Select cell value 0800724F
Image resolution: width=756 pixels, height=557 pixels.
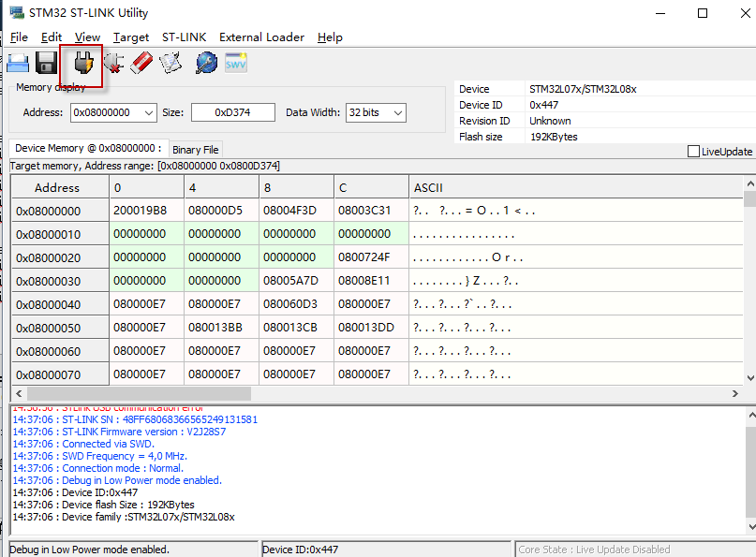pos(371,257)
